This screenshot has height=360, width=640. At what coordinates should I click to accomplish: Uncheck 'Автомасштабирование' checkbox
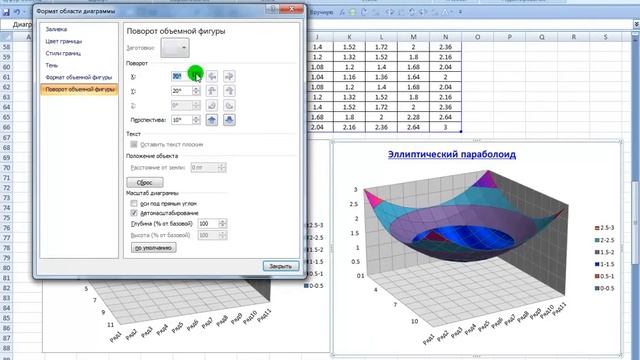(134, 213)
